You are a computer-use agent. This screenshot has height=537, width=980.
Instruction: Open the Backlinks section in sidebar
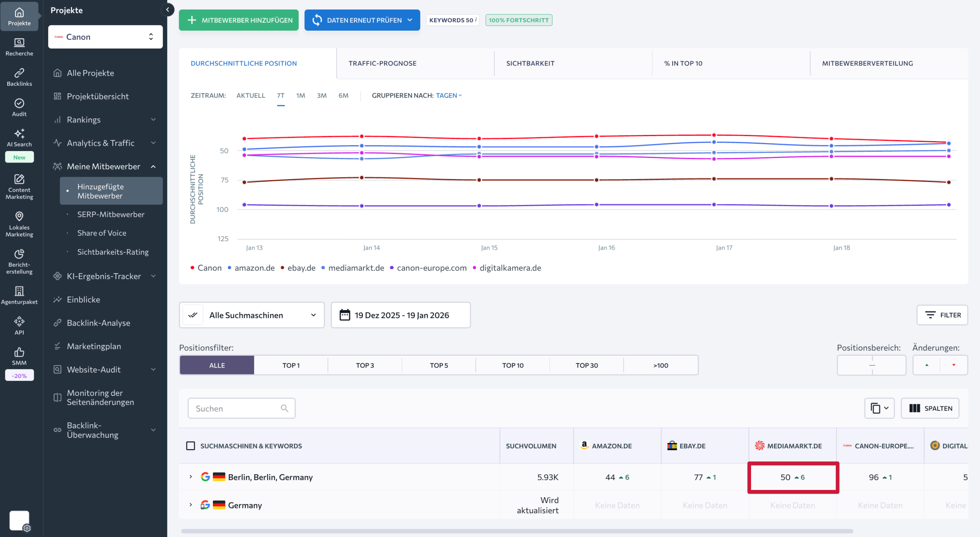(x=19, y=77)
